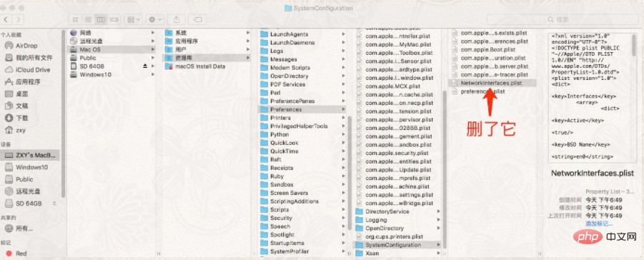Screen dimensions: 644x260
Task: Open AirDrop in the sidebar
Action: pyautogui.click(x=26, y=46)
